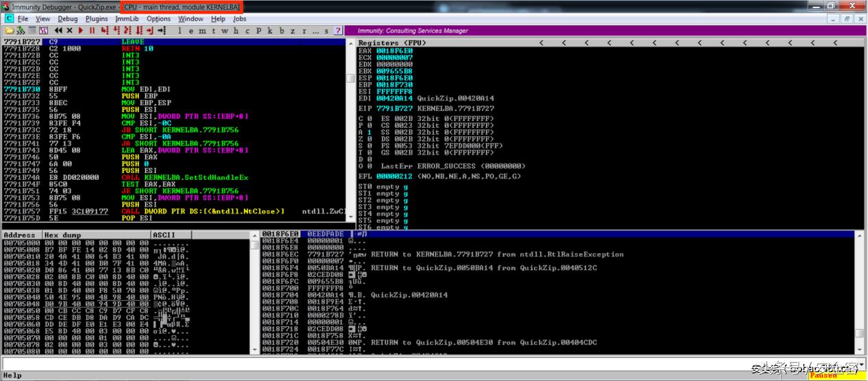Screen dimensions: 868x381
Task: Open the Debug menu
Action: tap(68, 18)
